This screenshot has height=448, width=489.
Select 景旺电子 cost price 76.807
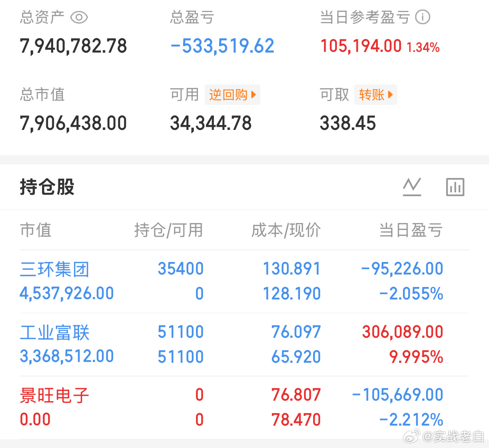[x=296, y=395]
